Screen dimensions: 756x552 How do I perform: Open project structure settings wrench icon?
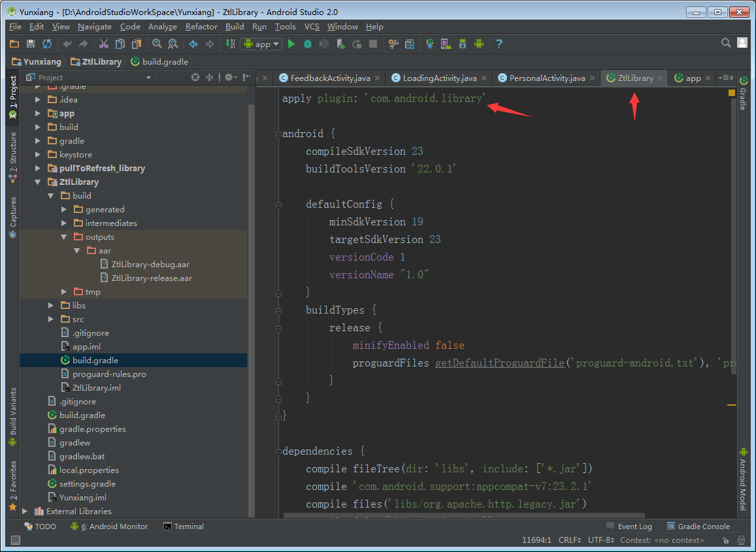[393, 44]
